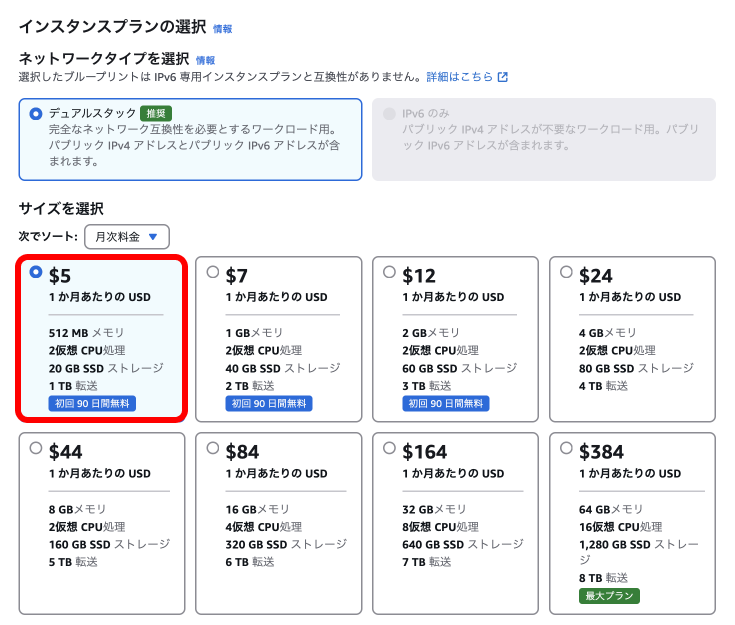Click 16仮想 CPU処理 text in $384 plan
735x625 pixels.
[x=620, y=527]
